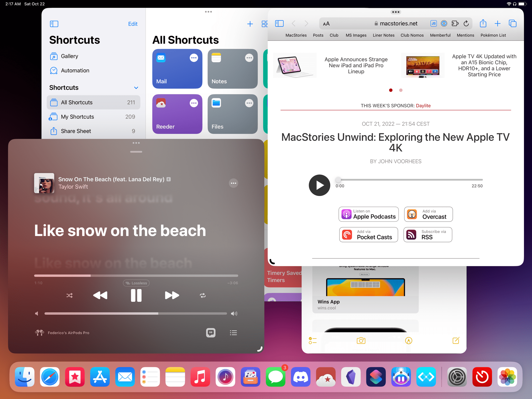The width and height of the screenshot is (532, 399).
Task: Click Edit in the Shortcuts sidebar
Action: pyautogui.click(x=133, y=24)
